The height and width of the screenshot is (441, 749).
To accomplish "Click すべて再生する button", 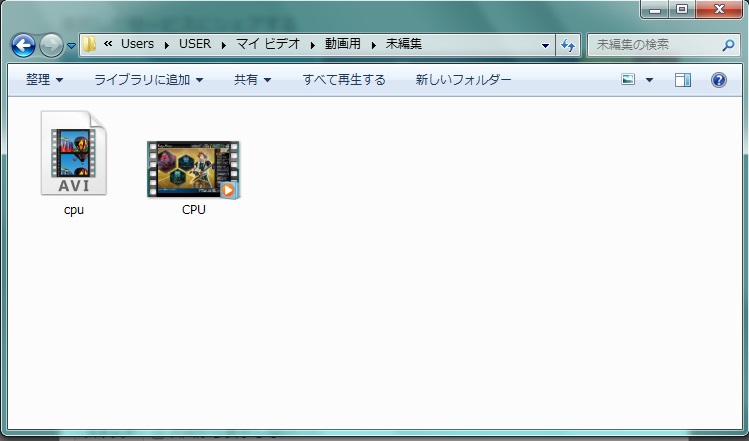I will (344, 79).
